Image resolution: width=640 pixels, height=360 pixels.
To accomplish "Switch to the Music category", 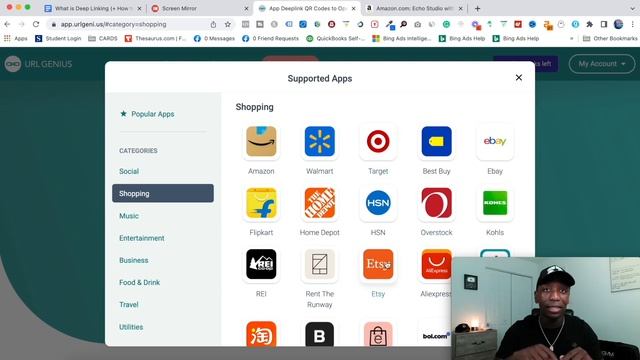I will coord(129,216).
